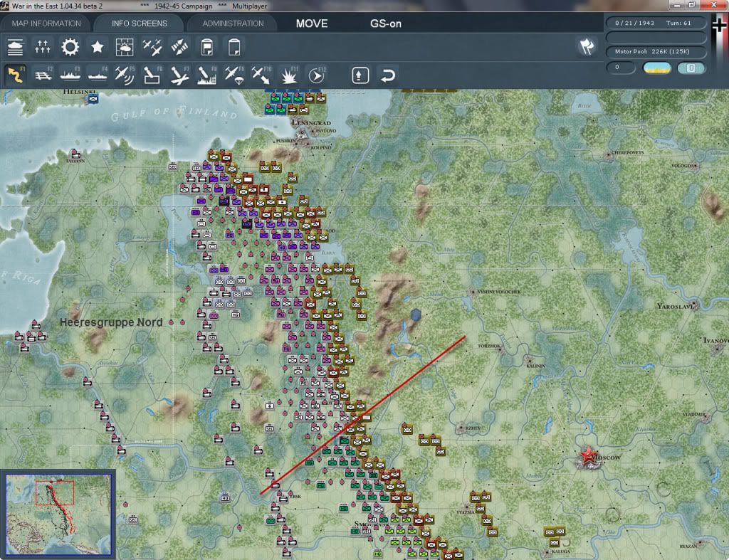Select the F5 air reconnaissance icon
Viewport: 729px width, 560px height.
tap(125, 75)
